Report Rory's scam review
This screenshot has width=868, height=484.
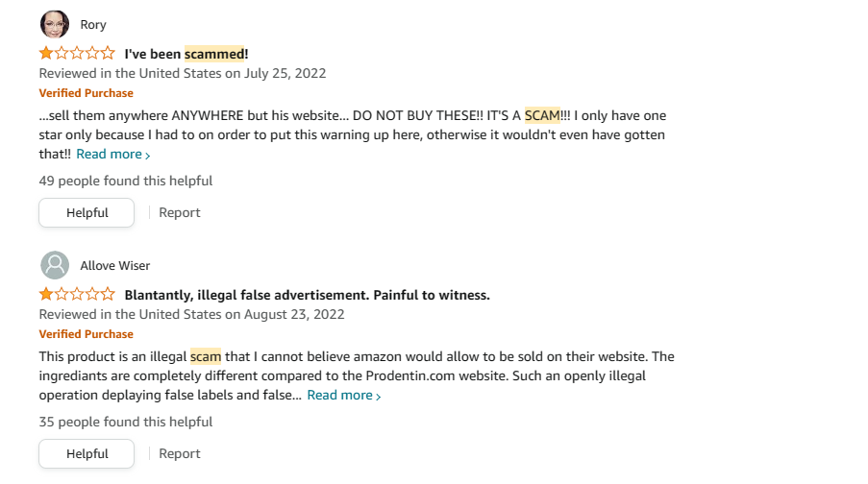point(180,212)
